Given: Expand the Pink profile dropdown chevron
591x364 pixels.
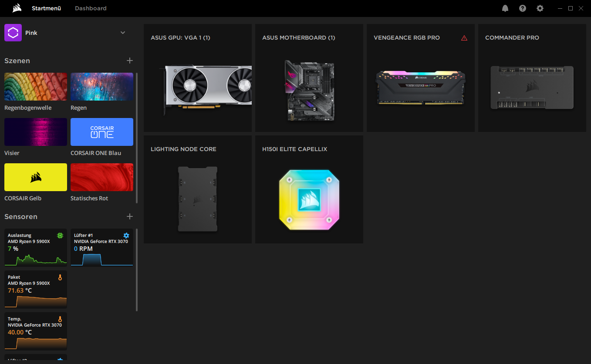Looking at the screenshot, I should coord(123,33).
